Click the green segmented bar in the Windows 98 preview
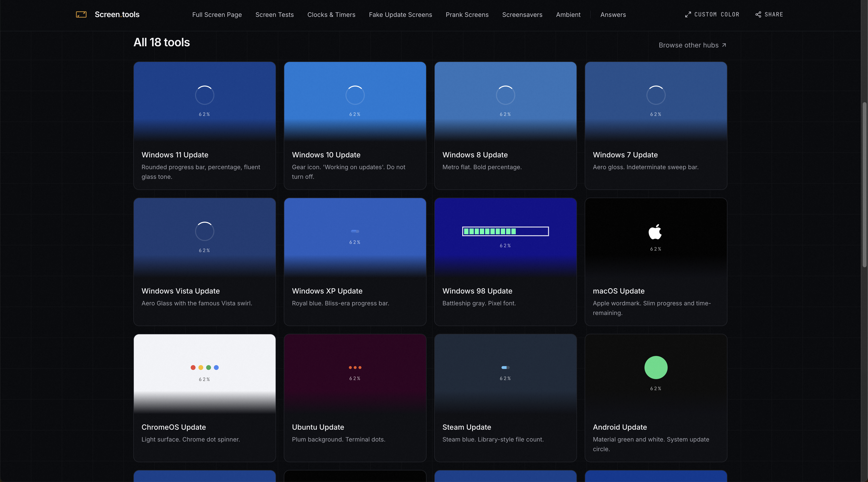868x482 pixels. coord(505,231)
